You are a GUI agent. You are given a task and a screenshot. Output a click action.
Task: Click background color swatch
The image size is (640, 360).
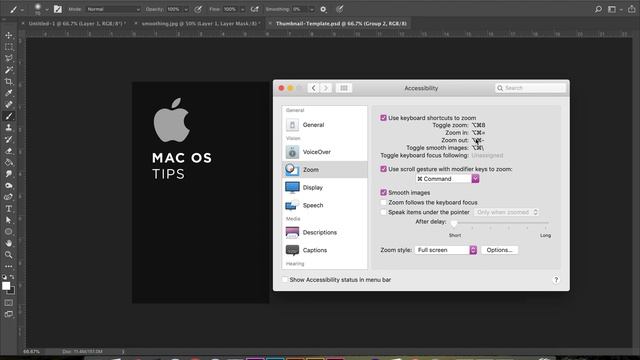pyautogui.click(x=12, y=291)
